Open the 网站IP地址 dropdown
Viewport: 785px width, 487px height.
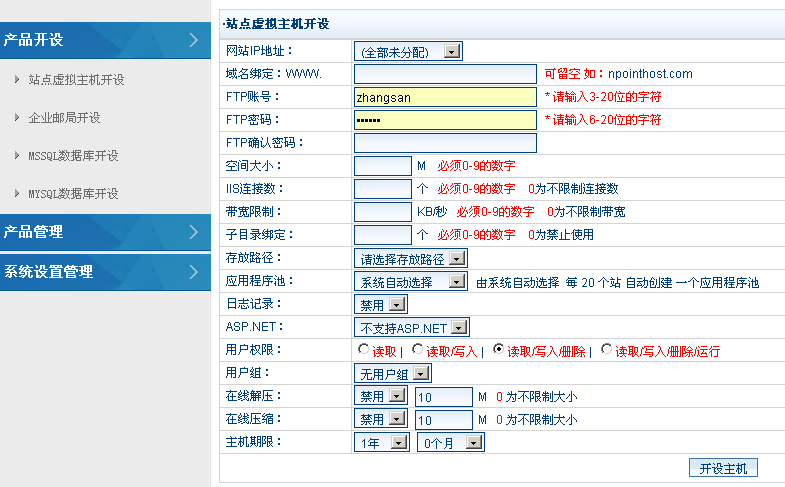(408, 51)
